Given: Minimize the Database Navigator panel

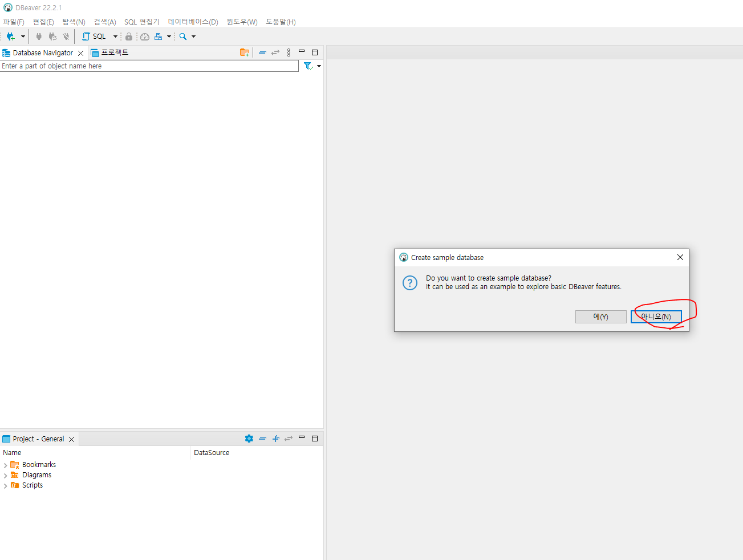Looking at the screenshot, I should pyautogui.click(x=302, y=51).
